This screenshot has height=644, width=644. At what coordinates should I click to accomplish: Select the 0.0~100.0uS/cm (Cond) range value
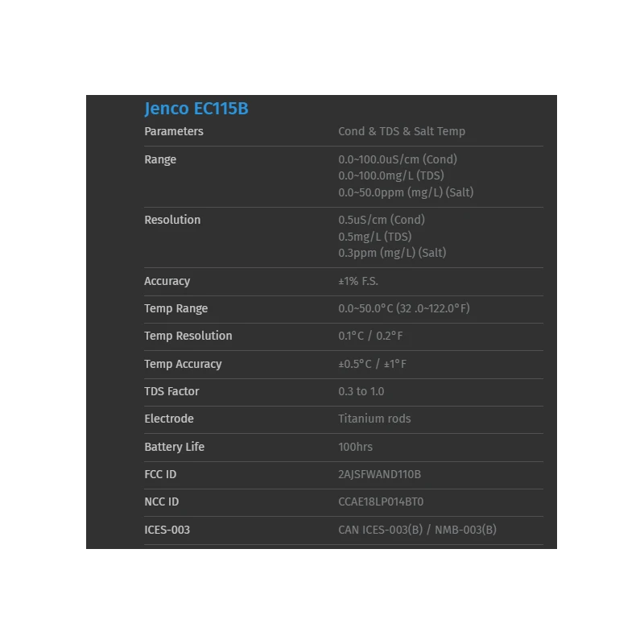[398, 159]
